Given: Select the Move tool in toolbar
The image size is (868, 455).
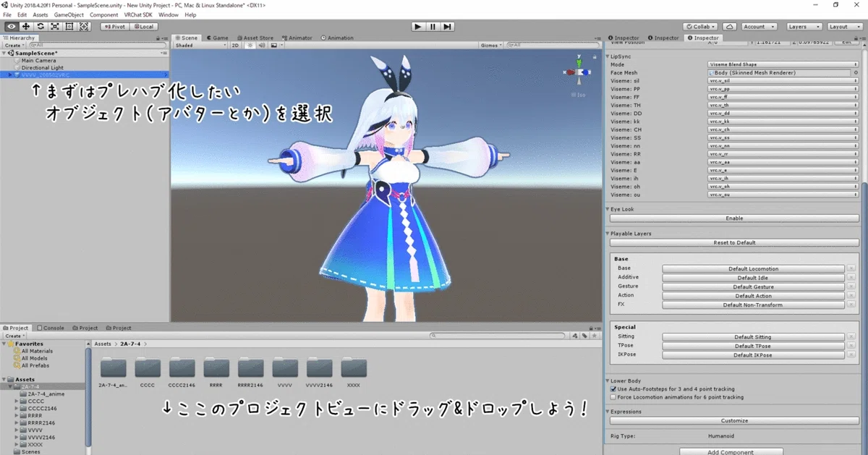Looking at the screenshot, I should [26, 27].
